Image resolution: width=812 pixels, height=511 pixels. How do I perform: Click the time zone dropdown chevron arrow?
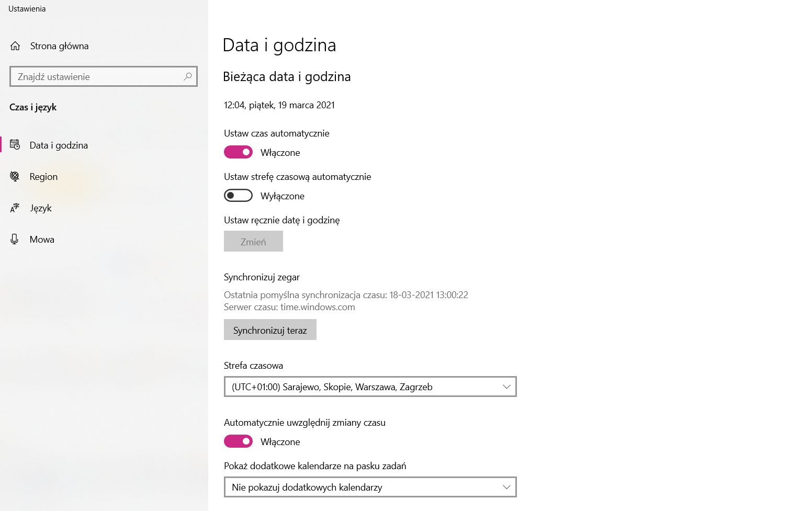click(505, 387)
